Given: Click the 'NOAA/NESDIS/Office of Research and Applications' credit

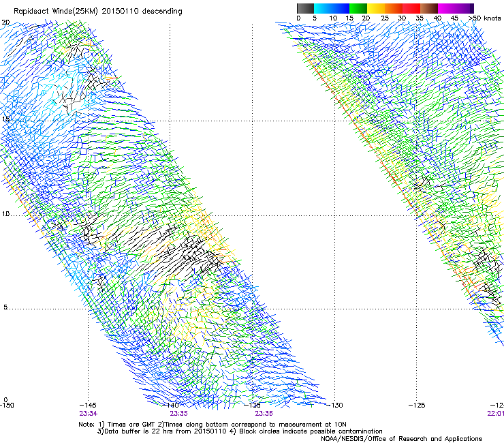Looking at the screenshot, I should [x=401, y=439].
